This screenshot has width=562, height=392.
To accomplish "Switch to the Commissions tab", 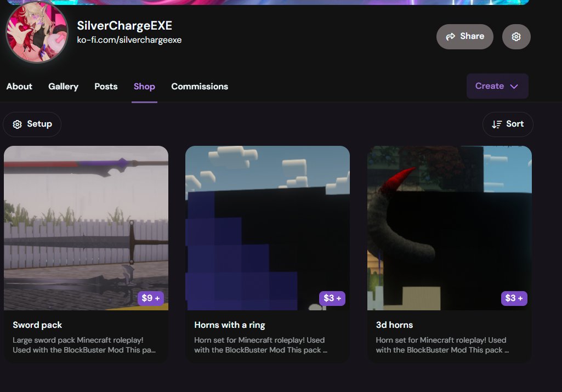I will pyautogui.click(x=200, y=87).
